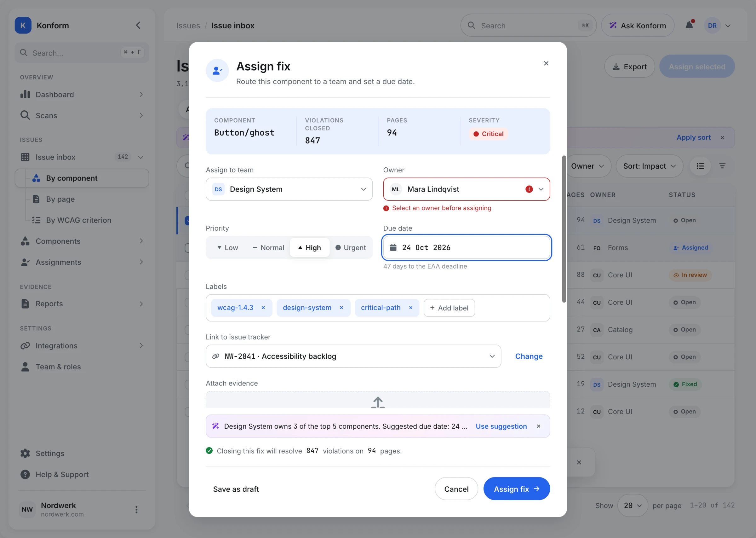
Task: Click Cancel in the dialog
Action: click(x=456, y=489)
